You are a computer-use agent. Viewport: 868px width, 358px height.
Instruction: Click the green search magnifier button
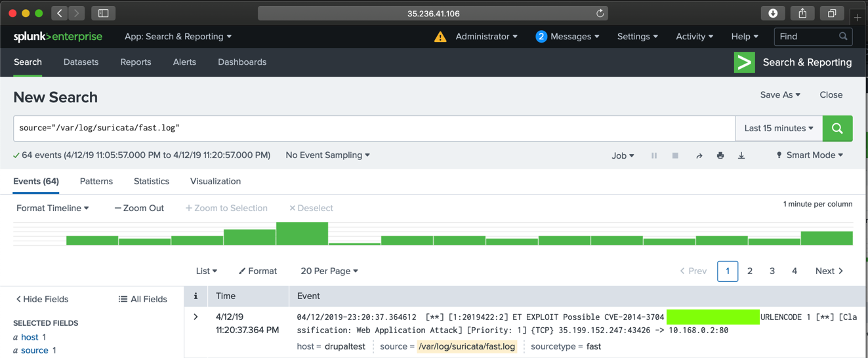837,129
